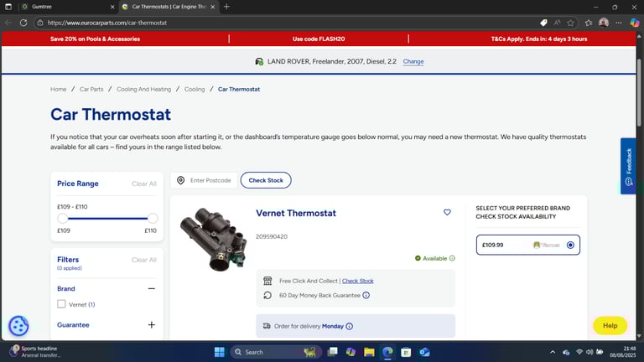Add Vernet Thermostat to wishlist heart
This screenshot has width=644, height=362.
[x=447, y=212]
